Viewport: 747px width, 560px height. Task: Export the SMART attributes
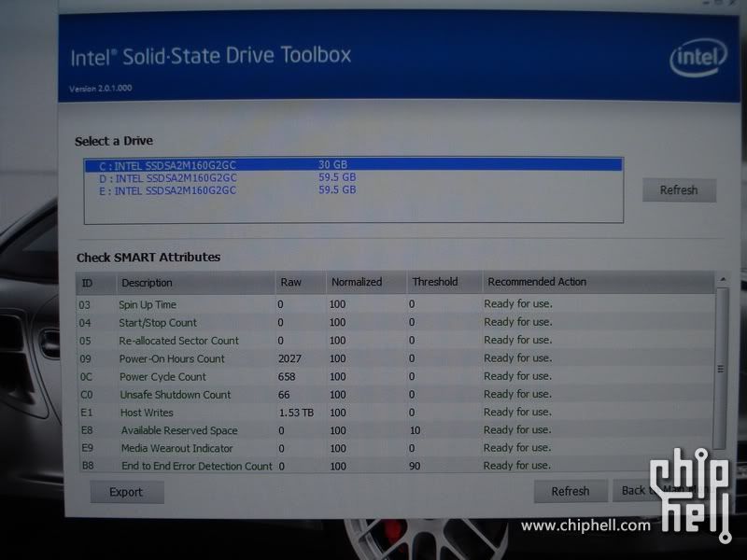(x=126, y=492)
